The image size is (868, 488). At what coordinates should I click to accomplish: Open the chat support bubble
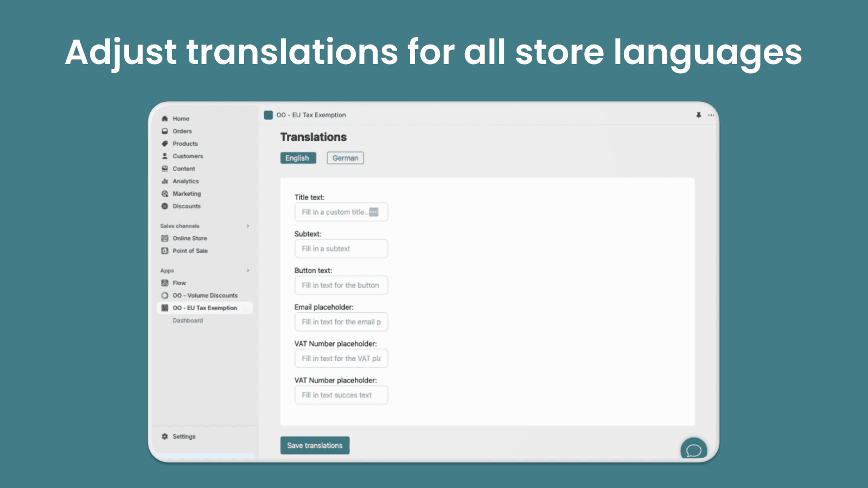(x=693, y=450)
